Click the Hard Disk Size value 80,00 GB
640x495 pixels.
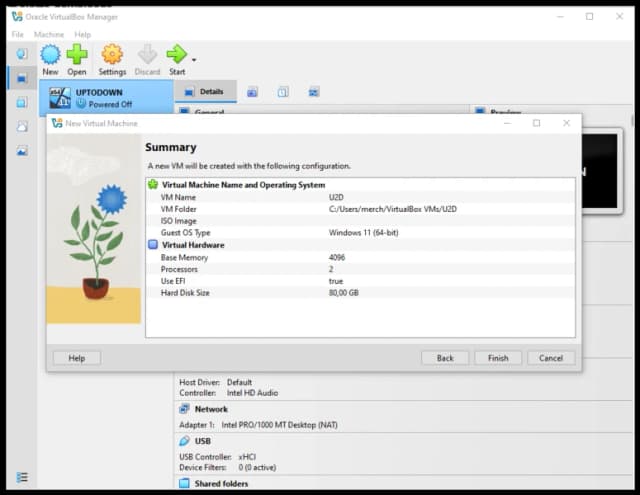click(x=344, y=293)
